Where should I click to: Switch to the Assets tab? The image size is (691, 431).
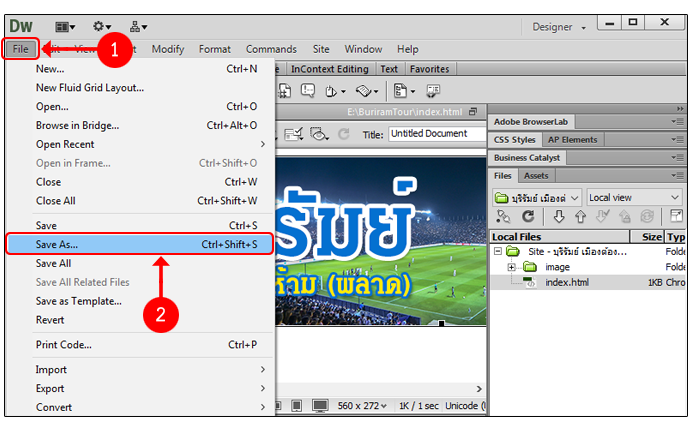(537, 176)
